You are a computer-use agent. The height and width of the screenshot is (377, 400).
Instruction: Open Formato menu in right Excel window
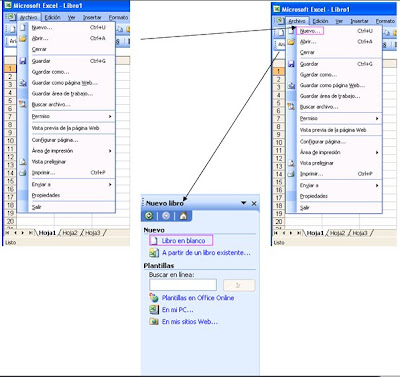[385, 21]
